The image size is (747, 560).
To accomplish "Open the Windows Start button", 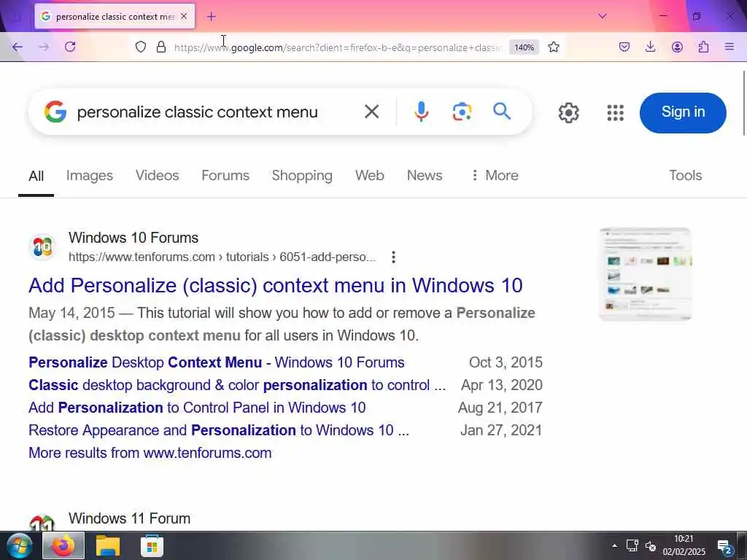I will coord(18,545).
